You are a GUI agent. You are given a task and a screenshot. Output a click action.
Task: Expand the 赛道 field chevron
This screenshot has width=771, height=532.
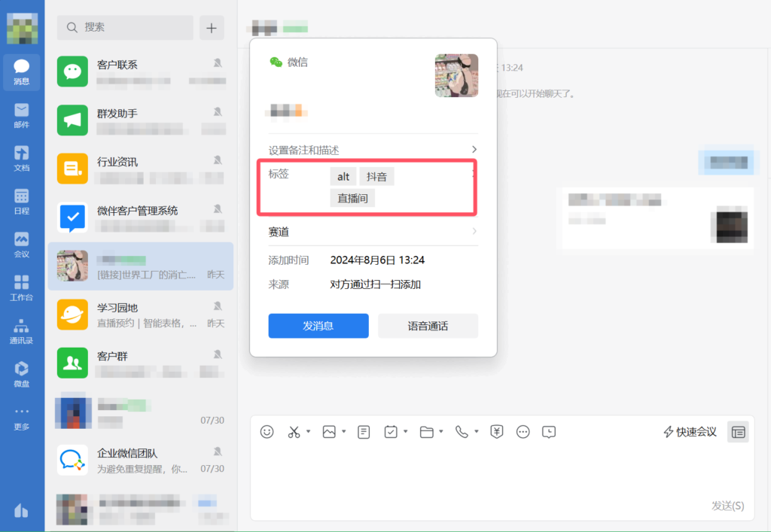click(474, 232)
